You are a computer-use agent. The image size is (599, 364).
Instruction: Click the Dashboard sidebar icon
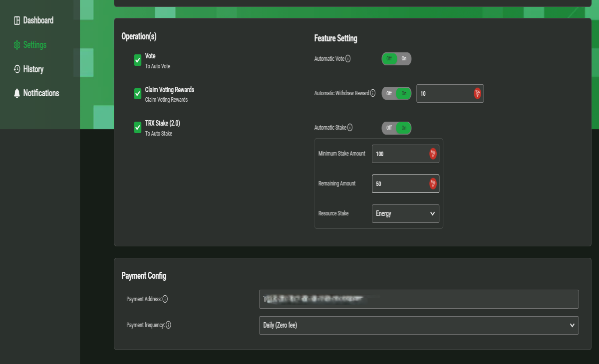[17, 20]
